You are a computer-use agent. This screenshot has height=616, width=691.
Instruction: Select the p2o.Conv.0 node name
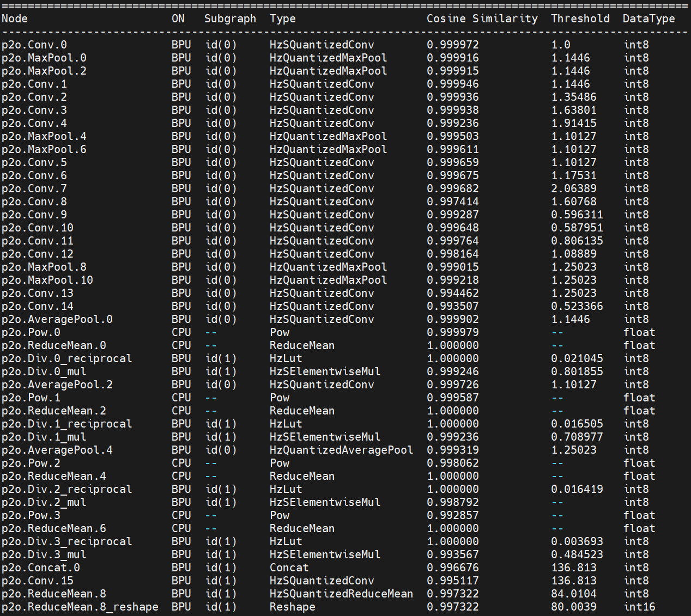click(34, 45)
